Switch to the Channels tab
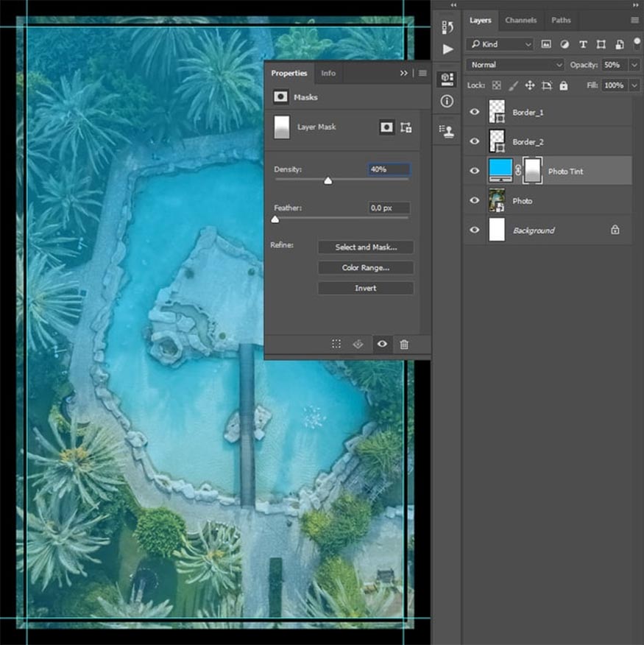 pos(520,20)
